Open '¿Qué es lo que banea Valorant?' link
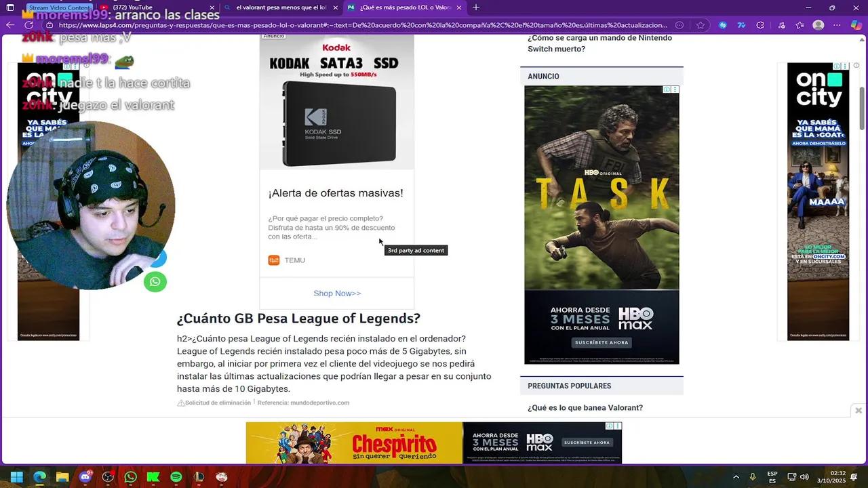868x488 pixels. pos(585,407)
